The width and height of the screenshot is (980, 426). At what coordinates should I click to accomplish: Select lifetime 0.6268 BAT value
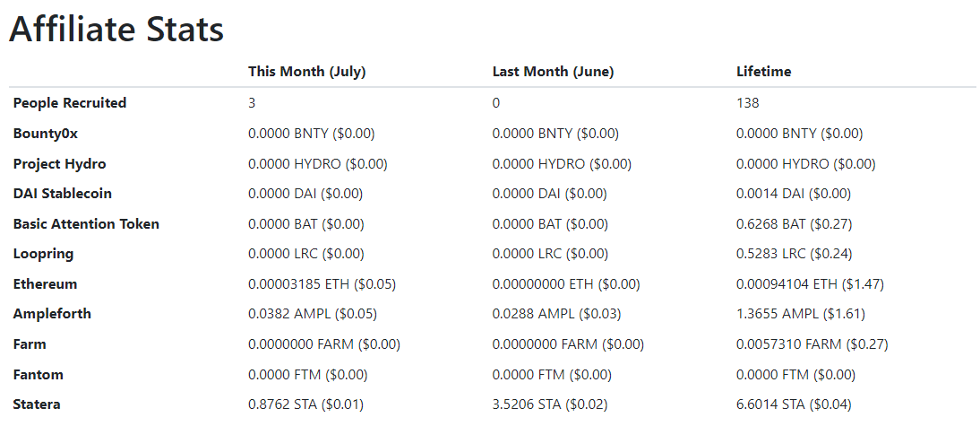pyautogui.click(x=795, y=224)
